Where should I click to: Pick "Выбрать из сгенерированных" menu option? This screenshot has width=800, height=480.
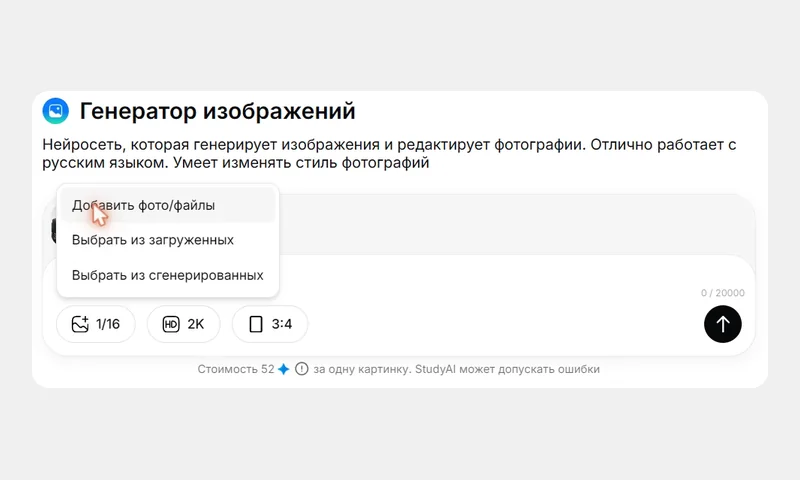(168, 275)
